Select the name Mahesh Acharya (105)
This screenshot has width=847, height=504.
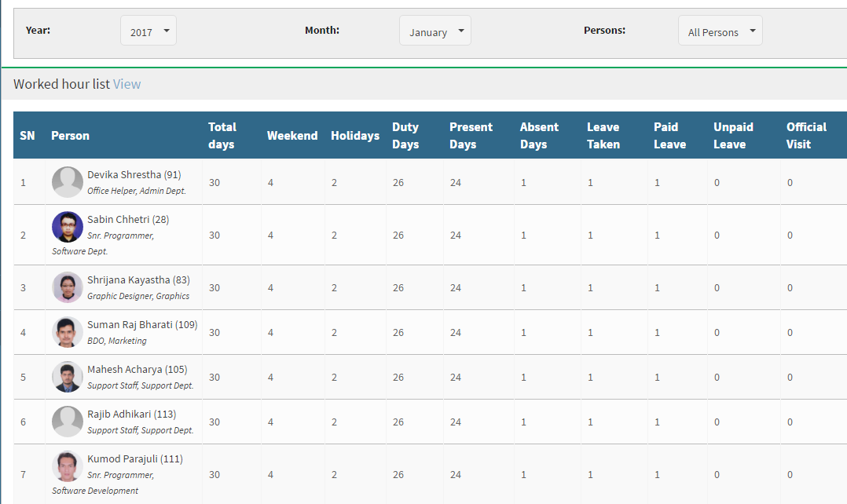pyautogui.click(x=137, y=370)
